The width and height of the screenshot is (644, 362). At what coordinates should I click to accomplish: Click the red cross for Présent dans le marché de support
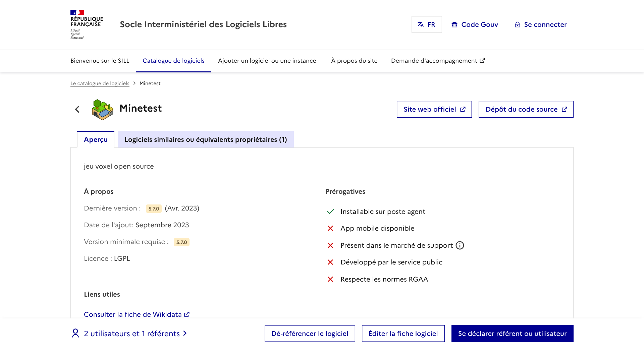[x=330, y=245]
